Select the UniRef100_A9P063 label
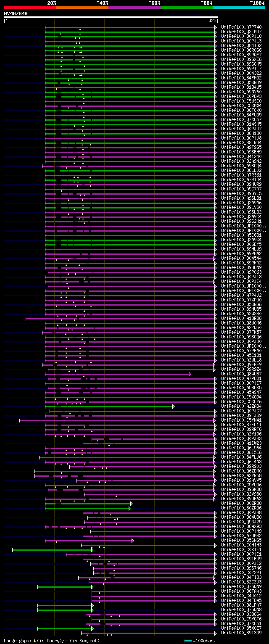Screen dimensions: 269x644 click(241, 272)
